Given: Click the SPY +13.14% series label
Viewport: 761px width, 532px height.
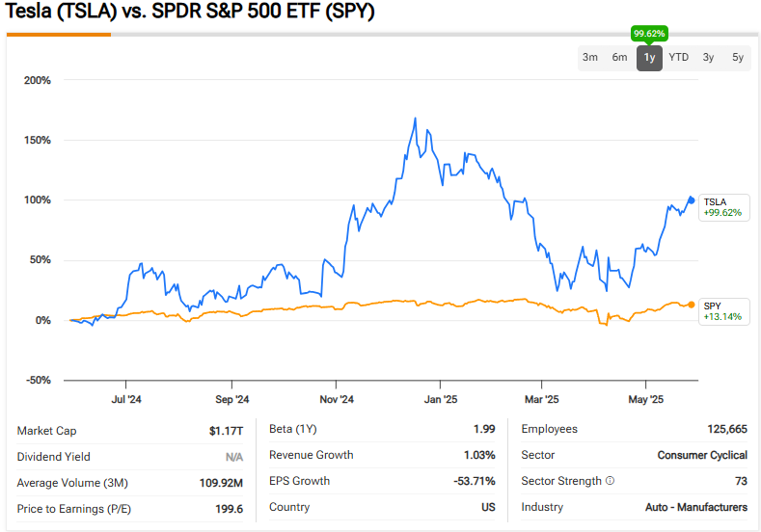Looking at the screenshot, I should [x=723, y=311].
